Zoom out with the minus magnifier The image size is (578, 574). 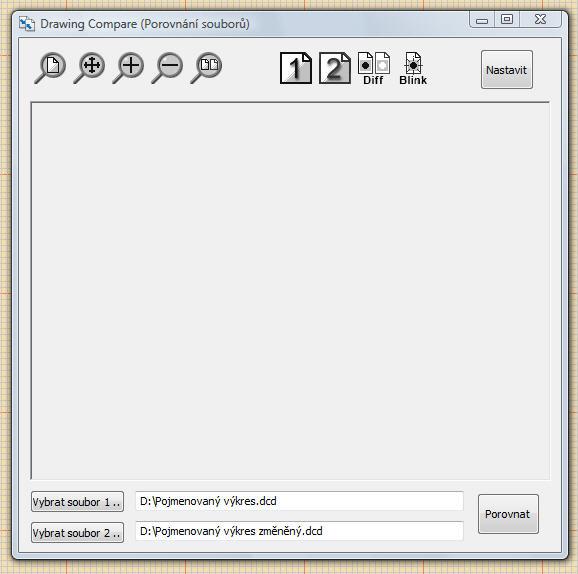click(x=167, y=68)
